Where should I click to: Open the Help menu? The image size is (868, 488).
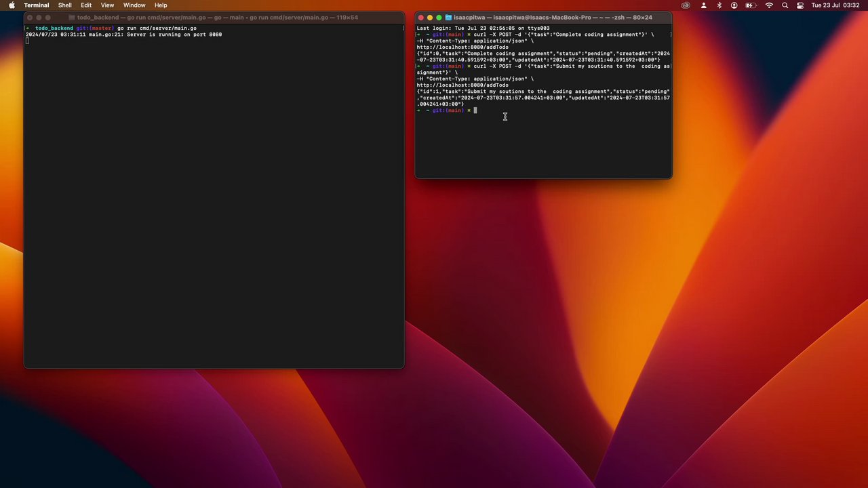pos(161,5)
